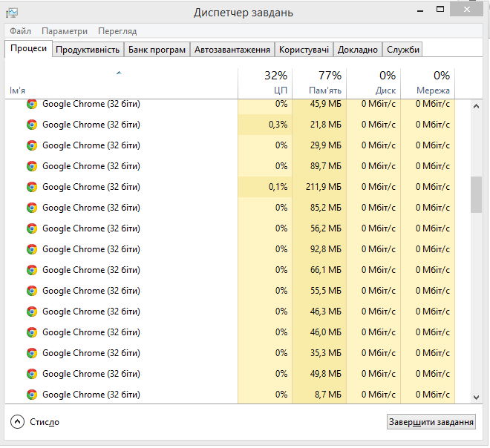This screenshot has height=448, width=490.
Task: Open the Перегляд menu
Action: (117, 31)
